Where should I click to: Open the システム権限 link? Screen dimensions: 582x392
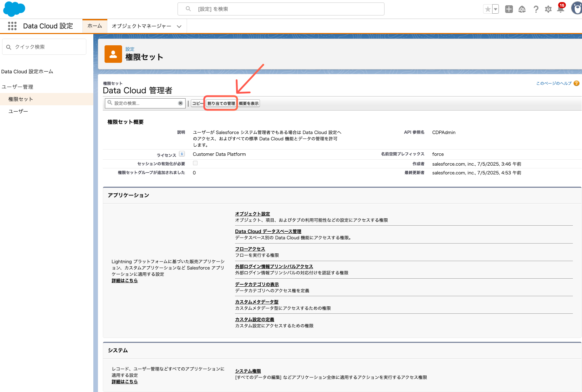[248, 371]
